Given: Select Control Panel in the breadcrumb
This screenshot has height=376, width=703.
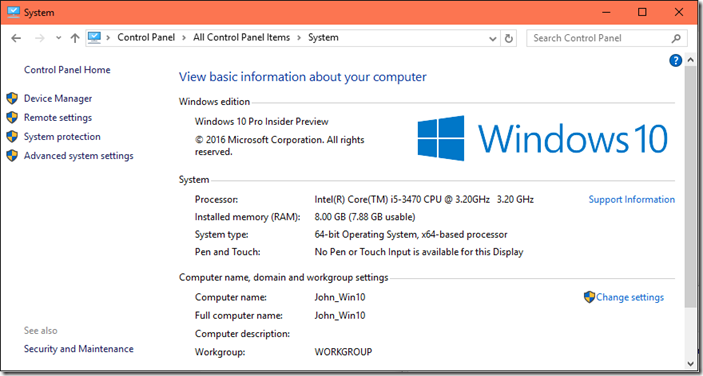Looking at the screenshot, I should (146, 38).
